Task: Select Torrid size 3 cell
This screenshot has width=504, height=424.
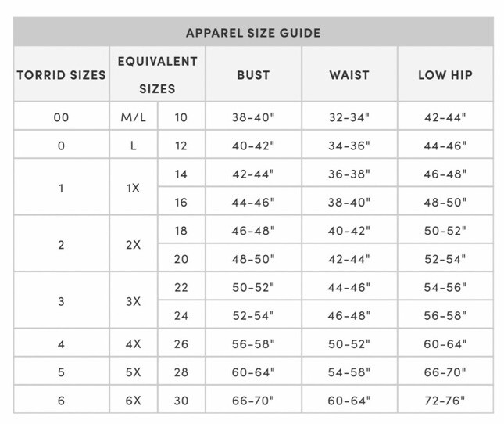Action: [x=62, y=300]
